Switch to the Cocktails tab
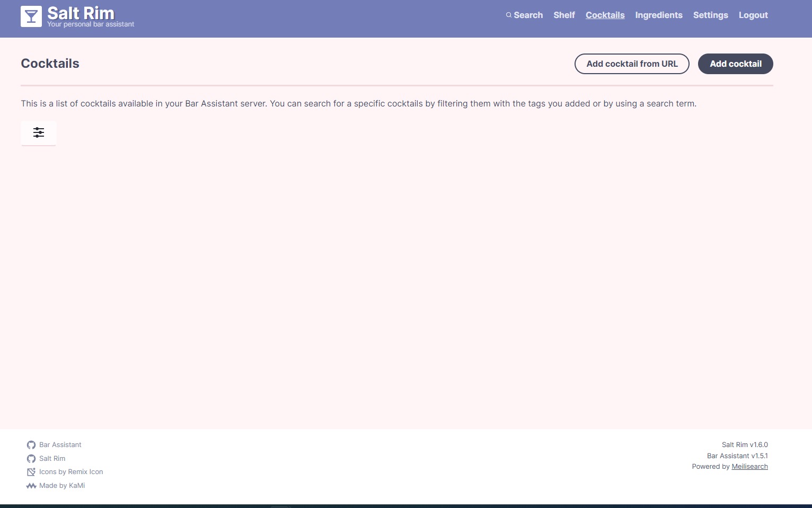This screenshot has width=812, height=508. [605, 15]
